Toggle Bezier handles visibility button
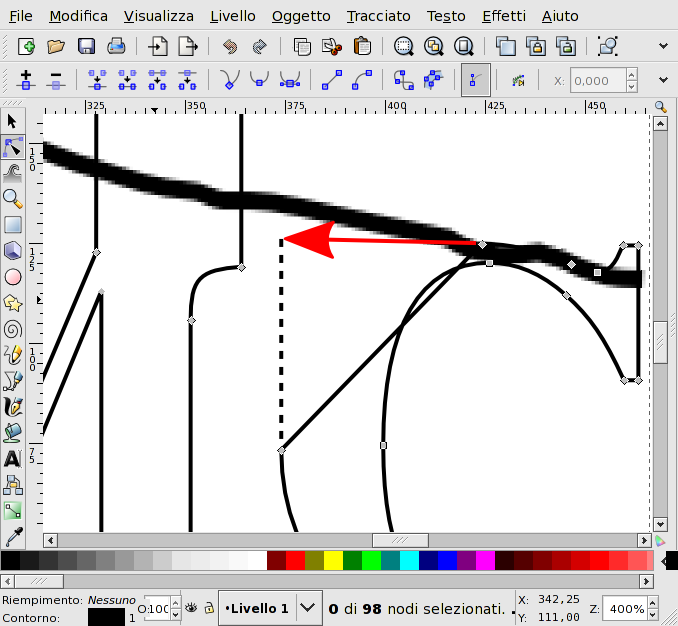The image size is (678, 626). click(476, 80)
